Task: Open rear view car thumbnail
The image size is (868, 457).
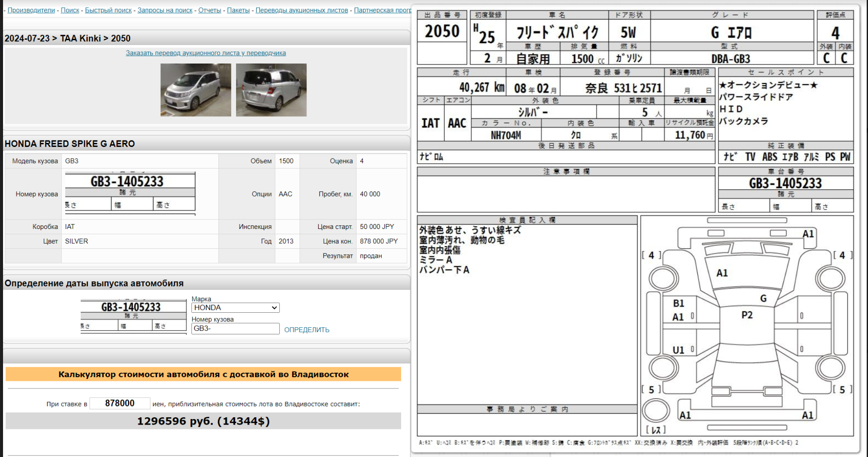Action: pos(271,90)
